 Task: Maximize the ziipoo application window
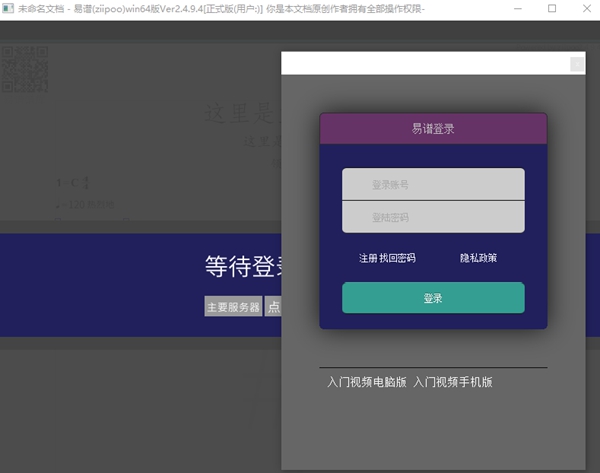[x=551, y=8]
